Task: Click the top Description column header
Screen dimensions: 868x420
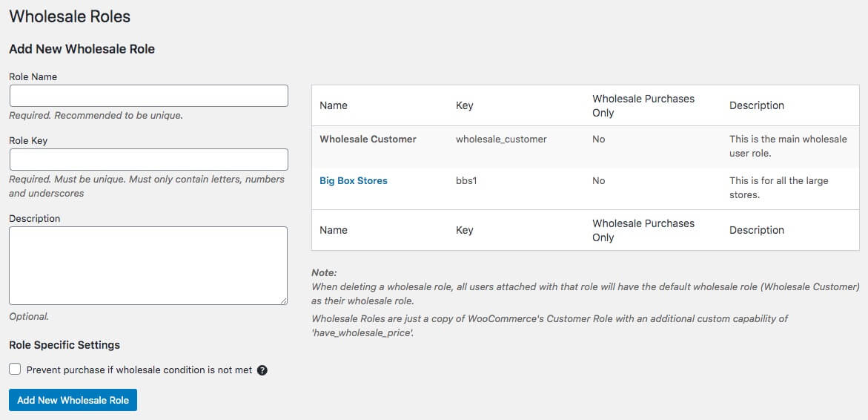Action: 756,105
